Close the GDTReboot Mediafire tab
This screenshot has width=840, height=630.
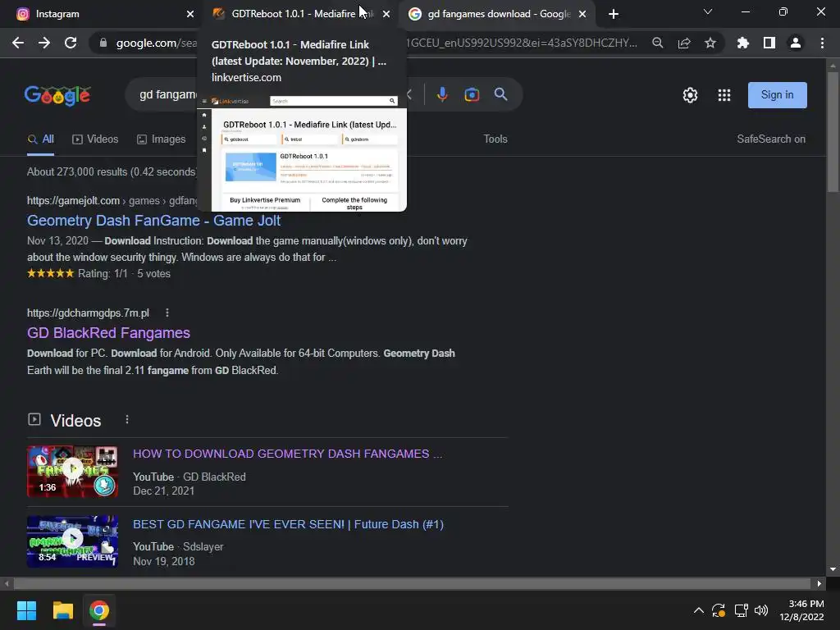[386, 14]
